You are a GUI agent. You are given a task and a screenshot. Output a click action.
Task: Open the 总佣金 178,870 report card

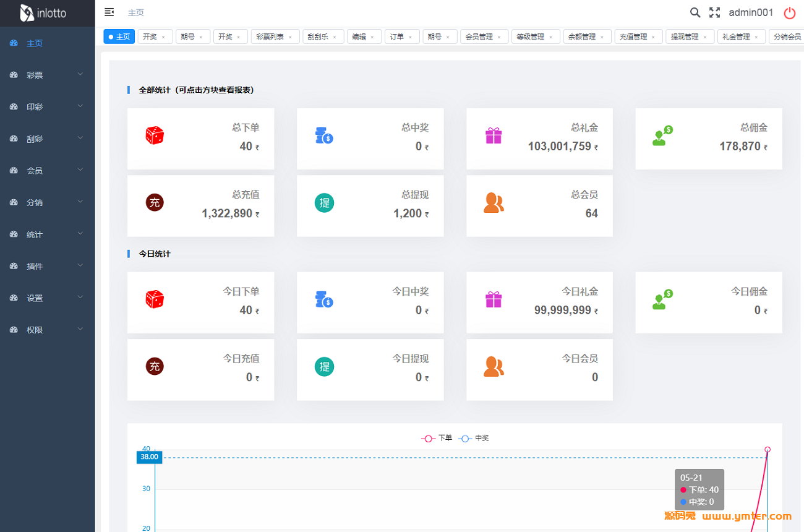tap(709, 139)
